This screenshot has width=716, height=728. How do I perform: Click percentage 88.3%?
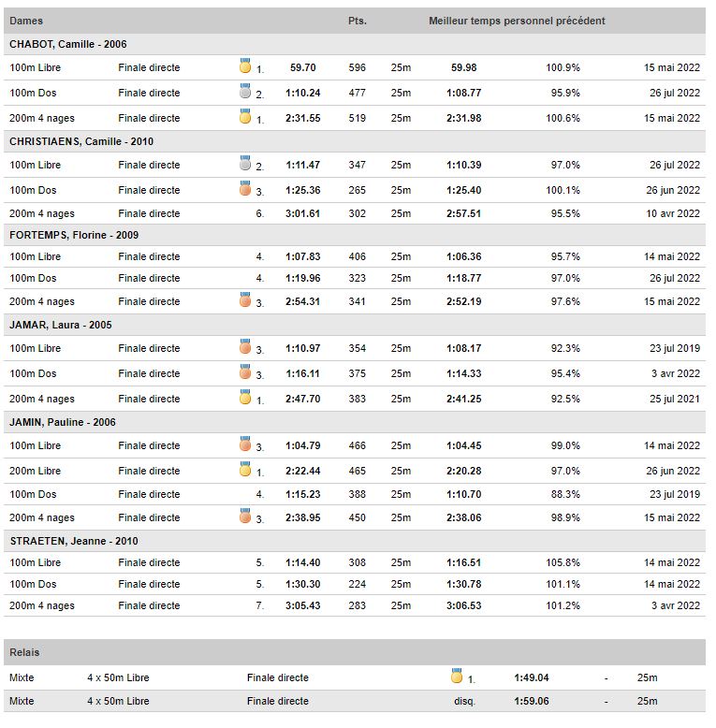point(565,494)
